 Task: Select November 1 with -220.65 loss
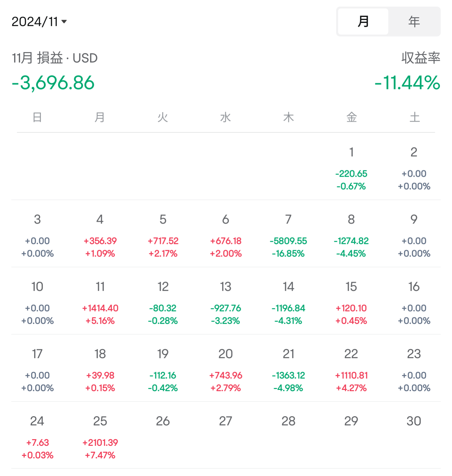(x=351, y=169)
